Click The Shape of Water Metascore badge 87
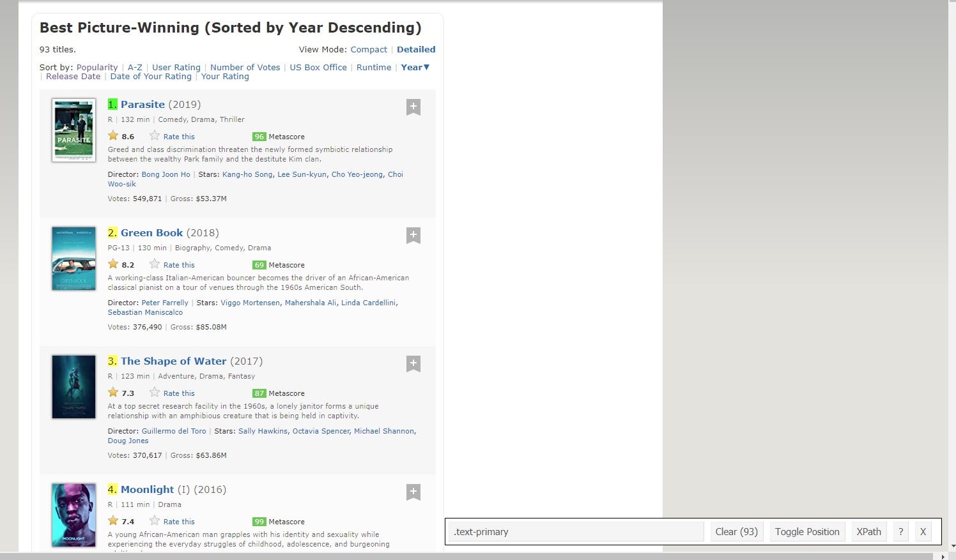Image resolution: width=956 pixels, height=560 pixels. (x=259, y=393)
